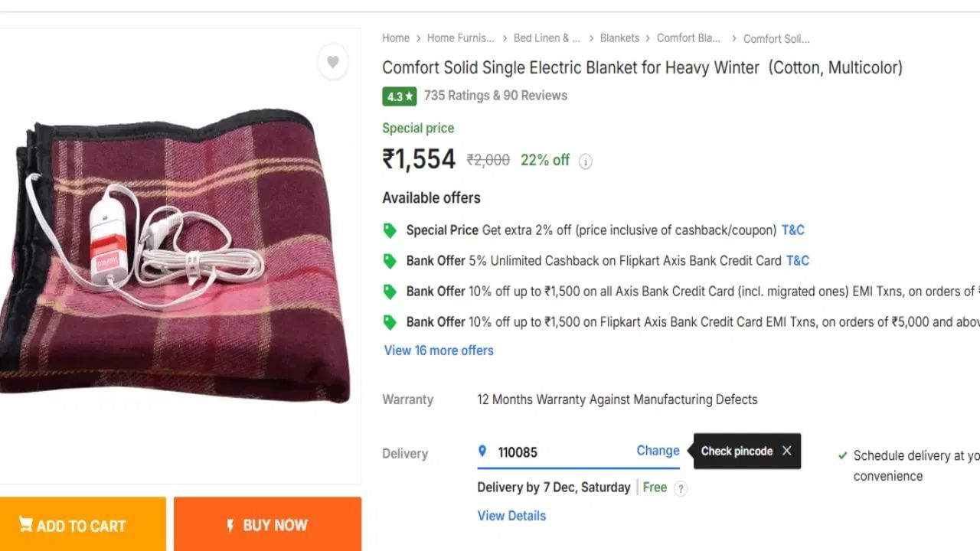Image resolution: width=980 pixels, height=551 pixels.
Task: Click the electric blanket product image
Action: point(175,256)
